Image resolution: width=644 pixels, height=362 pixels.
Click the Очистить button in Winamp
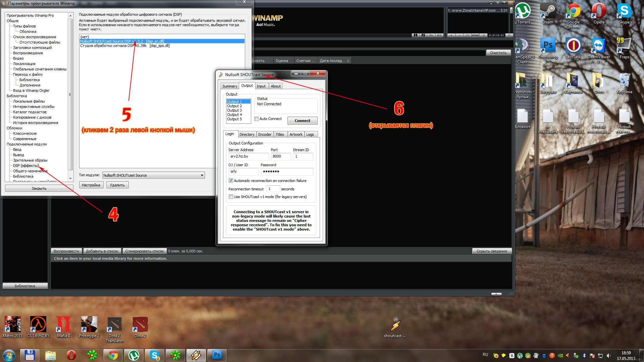click(x=498, y=53)
